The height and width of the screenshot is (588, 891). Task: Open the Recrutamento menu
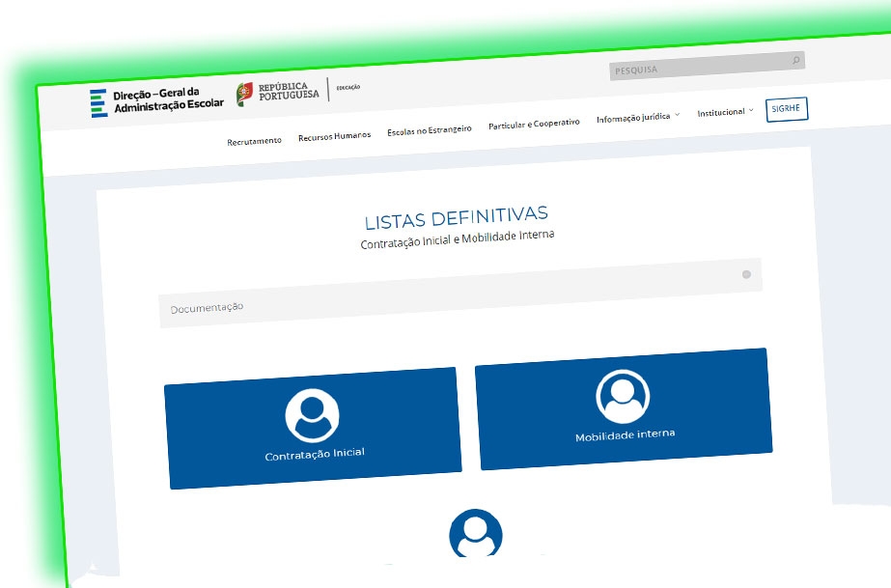pos(254,140)
